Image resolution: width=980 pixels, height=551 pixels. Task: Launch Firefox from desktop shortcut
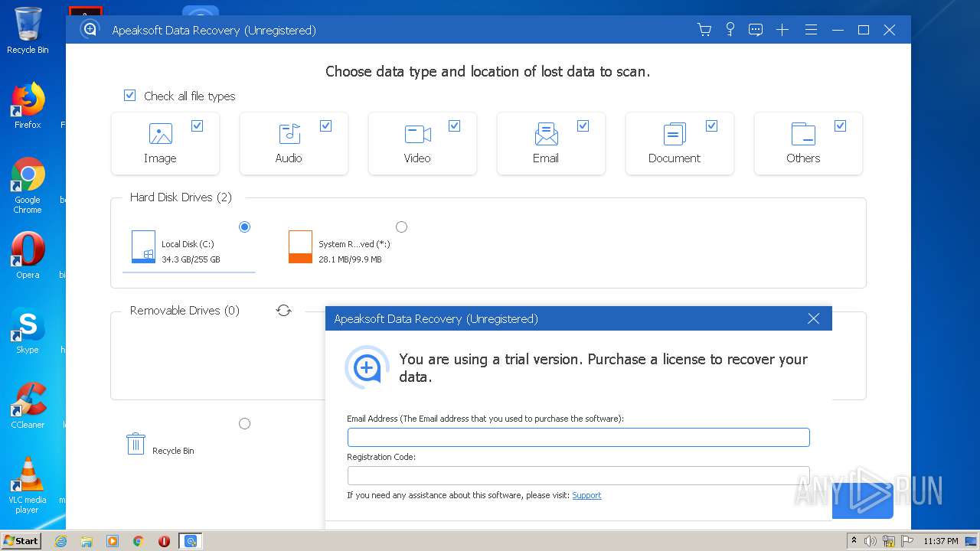[x=28, y=106]
